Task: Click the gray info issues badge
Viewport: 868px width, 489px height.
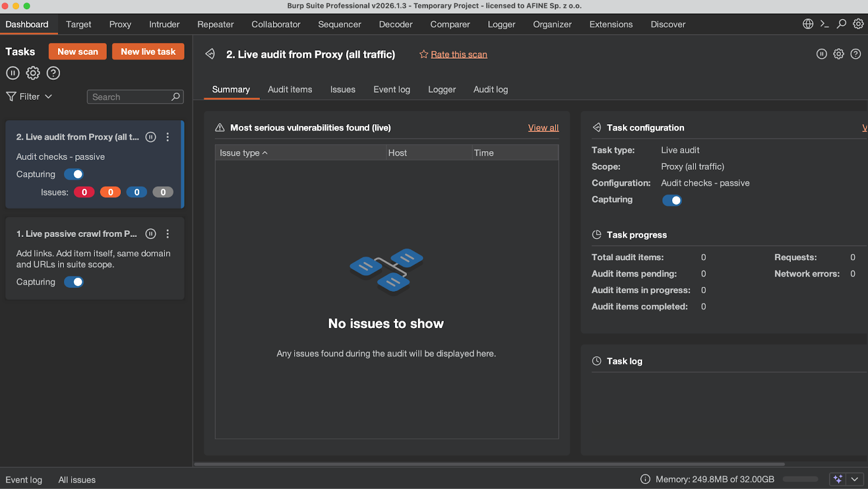Action: point(163,192)
